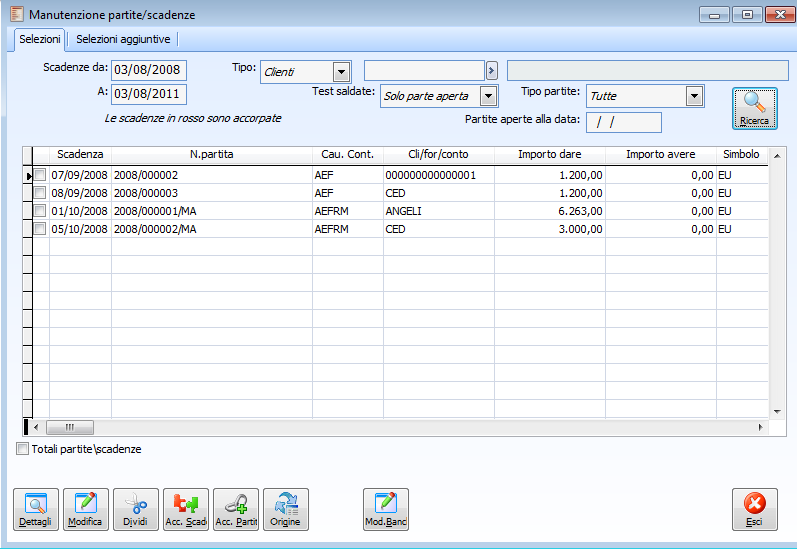Click the 000000000000001 account cell

point(439,175)
